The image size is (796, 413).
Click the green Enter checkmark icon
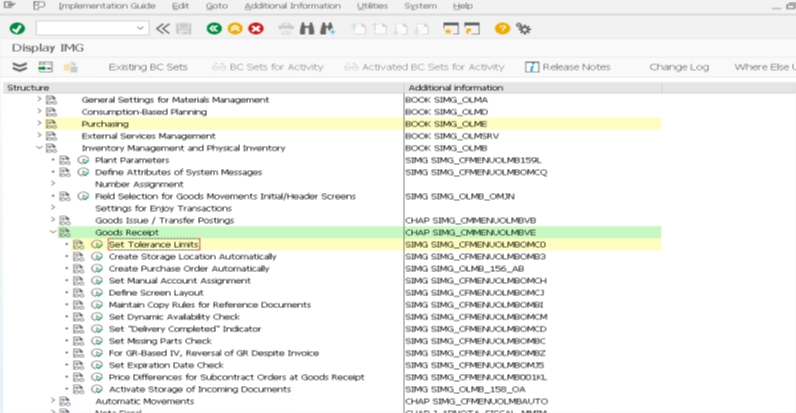17,28
